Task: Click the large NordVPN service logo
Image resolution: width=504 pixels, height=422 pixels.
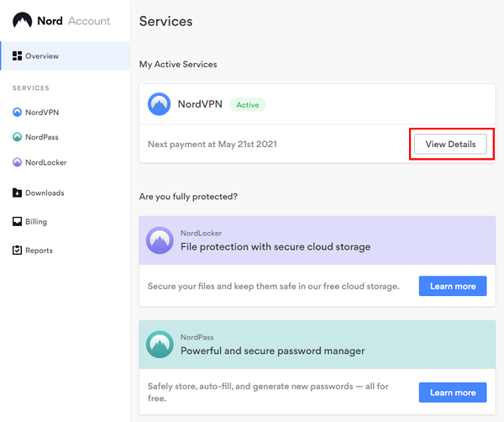Action: [159, 104]
